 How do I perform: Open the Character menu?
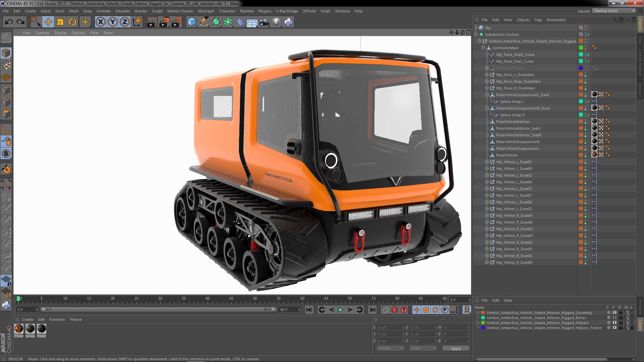coord(227,11)
